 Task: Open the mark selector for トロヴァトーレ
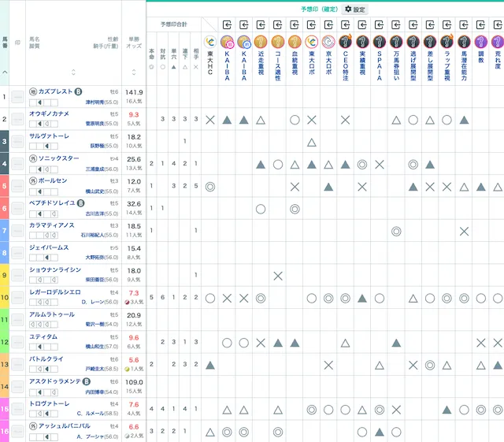[x=17, y=409]
